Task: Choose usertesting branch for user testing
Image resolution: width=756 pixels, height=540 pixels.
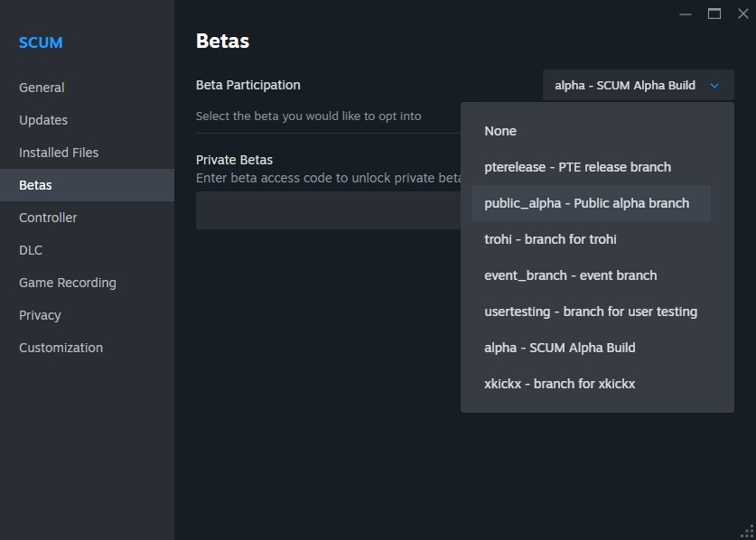Action: (590, 312)
